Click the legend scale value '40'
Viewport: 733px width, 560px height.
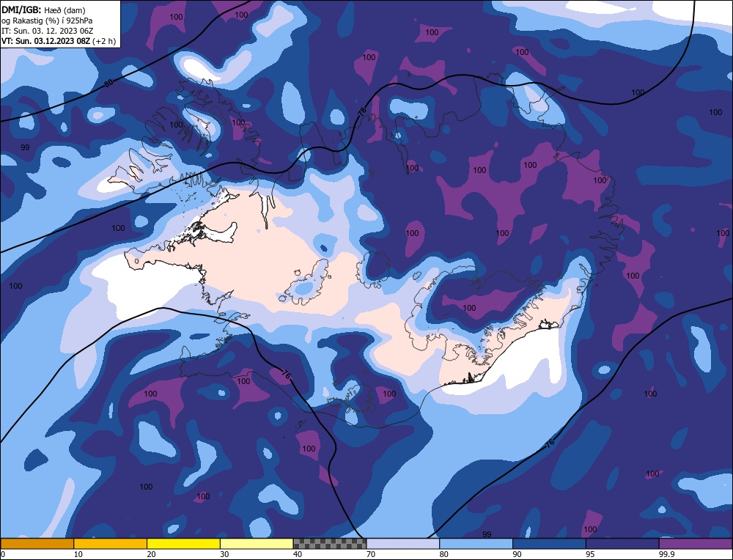coord(298,554)
